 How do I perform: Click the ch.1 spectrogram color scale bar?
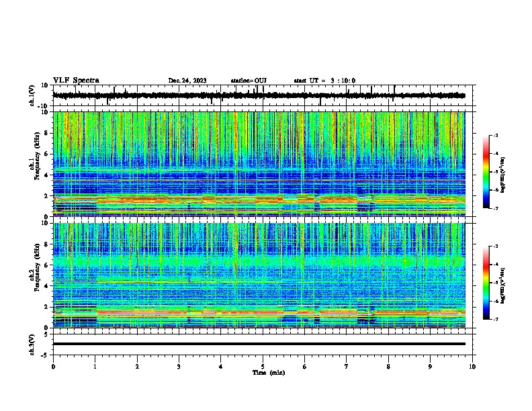click(486, 172)
